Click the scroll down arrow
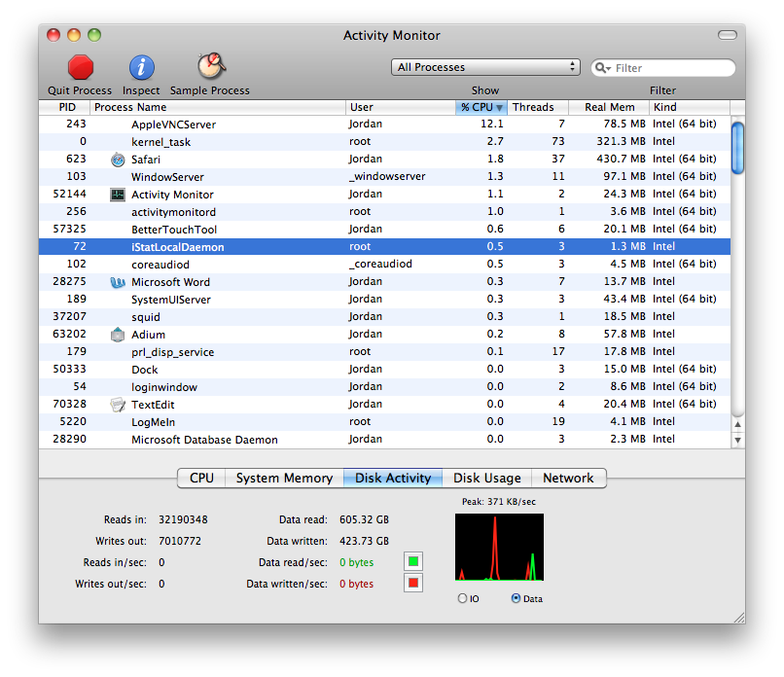784x677 pixels. [x=737, y=440]
